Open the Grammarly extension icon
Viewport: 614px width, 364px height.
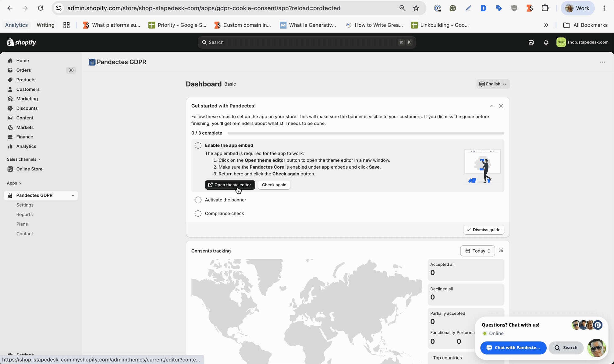click(453, 8)
